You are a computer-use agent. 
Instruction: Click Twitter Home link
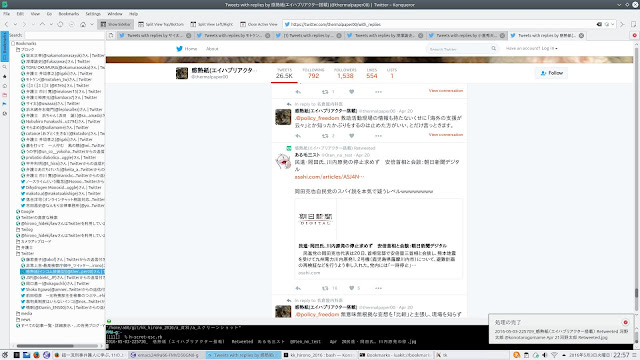pos(187,49)
